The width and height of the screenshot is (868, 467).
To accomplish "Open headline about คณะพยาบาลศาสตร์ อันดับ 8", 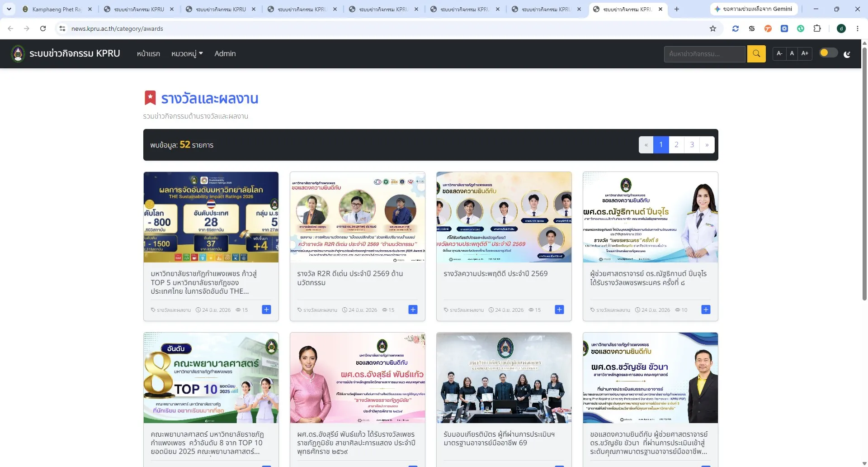I will click(208, 443).
